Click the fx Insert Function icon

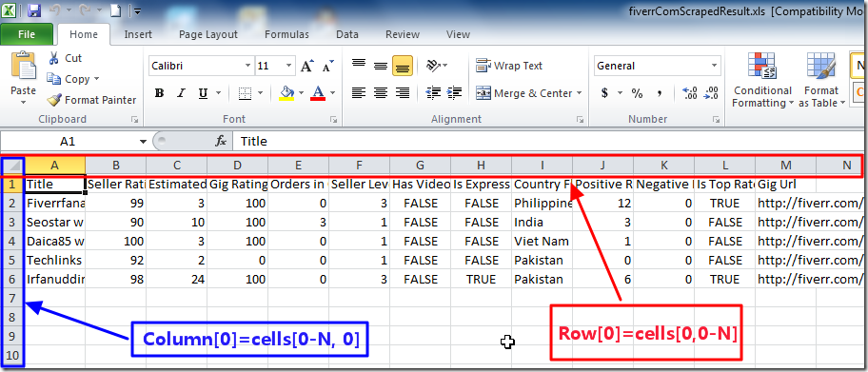tap(221, 142)
